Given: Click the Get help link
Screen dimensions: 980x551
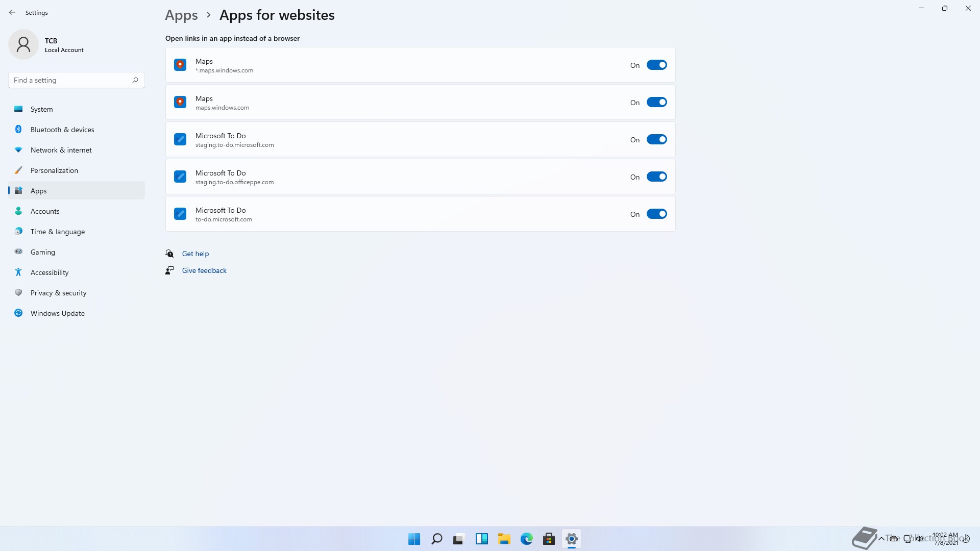Looking at the screenshot, I should [195, 254].
